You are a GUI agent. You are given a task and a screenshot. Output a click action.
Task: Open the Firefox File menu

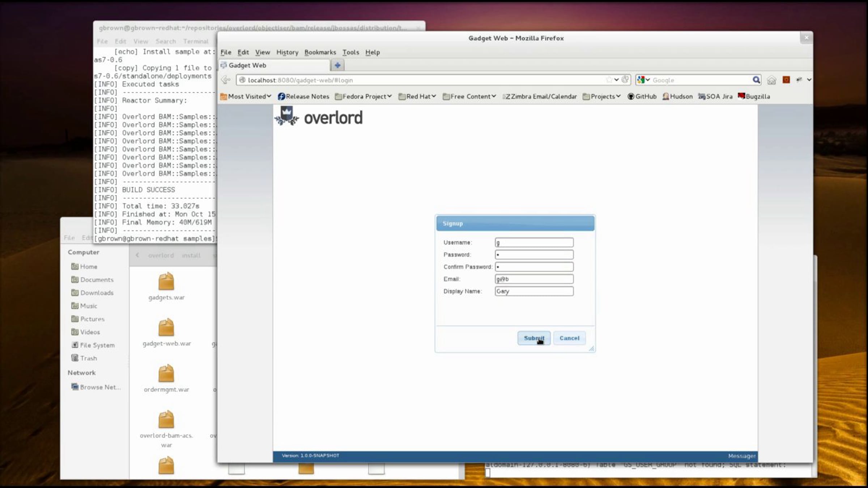(226, 52)
